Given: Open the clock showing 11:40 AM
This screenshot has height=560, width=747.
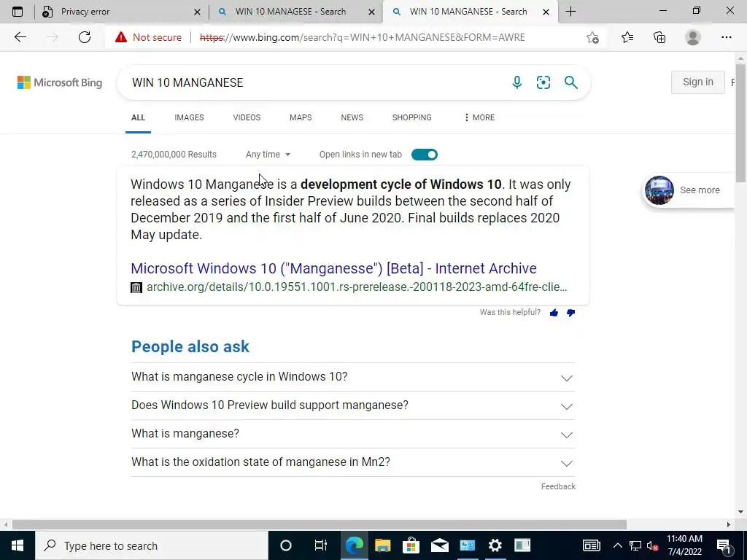Looking at the screenshot, I should (x=684, y=545).
